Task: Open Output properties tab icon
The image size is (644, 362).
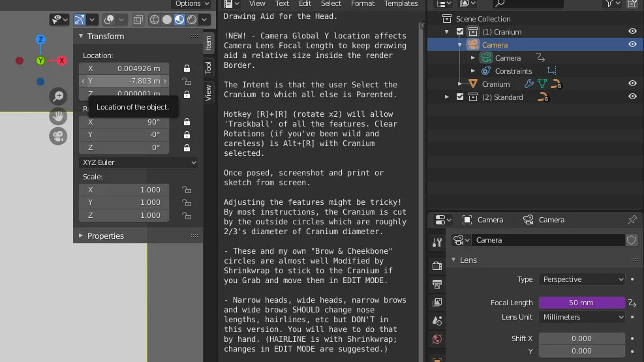Action: [437, 284]
